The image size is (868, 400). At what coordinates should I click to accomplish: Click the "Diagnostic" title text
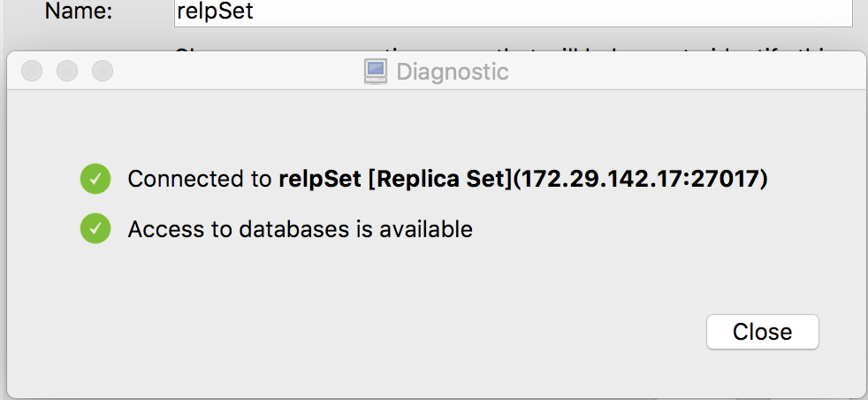tap(452, 72)
